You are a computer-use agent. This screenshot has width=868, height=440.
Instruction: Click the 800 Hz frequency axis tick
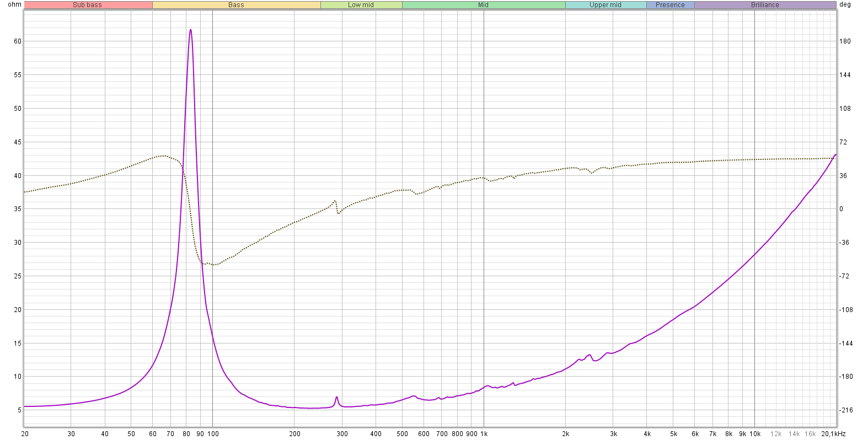point(457,434)
